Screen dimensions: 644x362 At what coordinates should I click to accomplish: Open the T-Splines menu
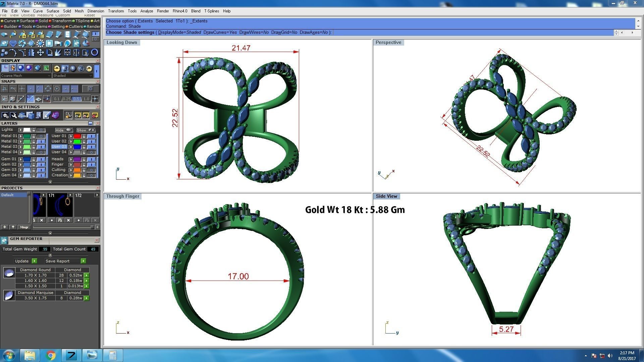click(x=211, y=11)
